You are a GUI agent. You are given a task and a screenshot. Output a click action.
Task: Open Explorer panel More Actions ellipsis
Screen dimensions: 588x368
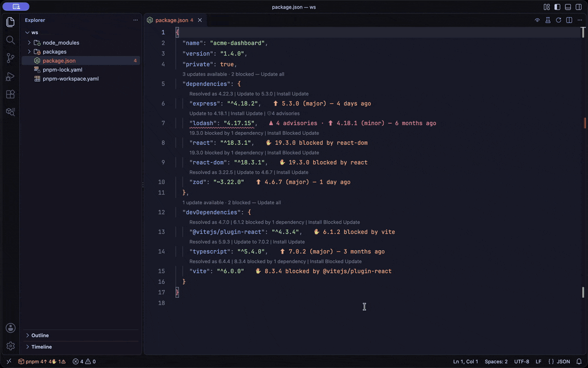tap(135, 20)
